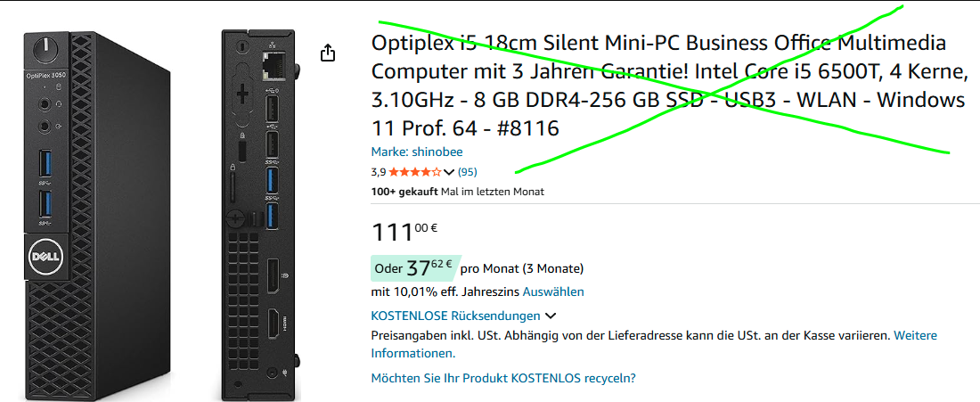980x402 pixels.
Task: Click the KOSTENLOSE Rücksendungen link
Action: click(x=455, y=316)
